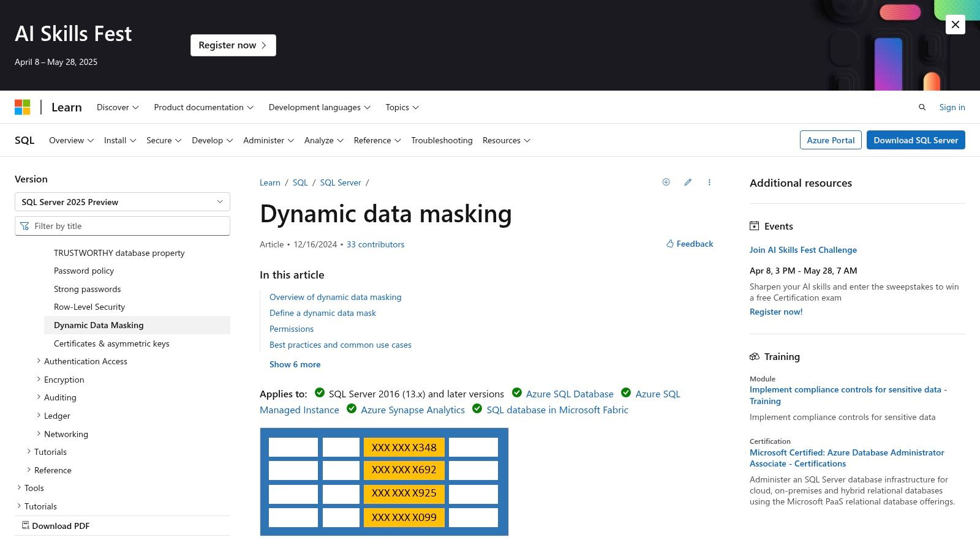This screenshot has height=551, width=980.
Task: Open the search icon in the Learn header
Action: (x=922, y=107)
